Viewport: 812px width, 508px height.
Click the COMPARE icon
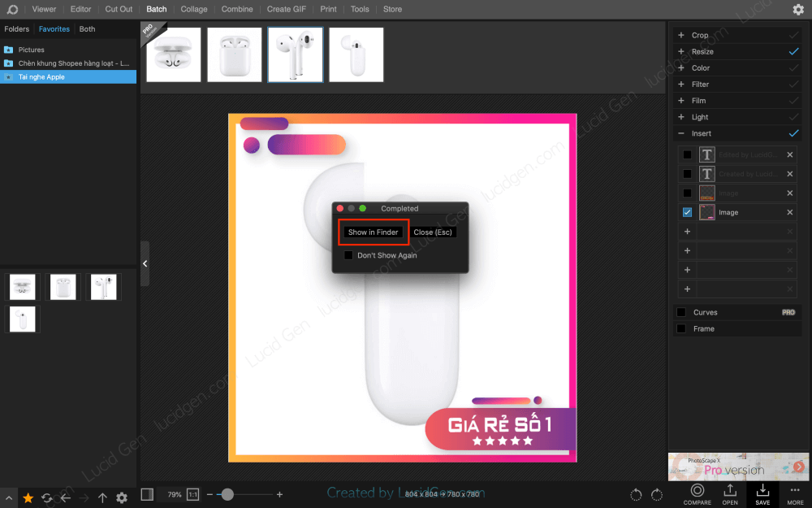[x=698, y=490]
